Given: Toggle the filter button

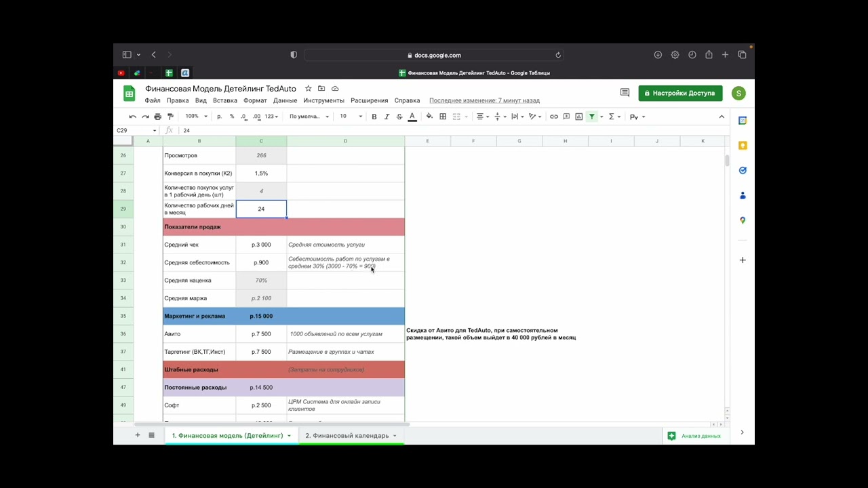Looking at the screenshot, I should pos(592,117).
